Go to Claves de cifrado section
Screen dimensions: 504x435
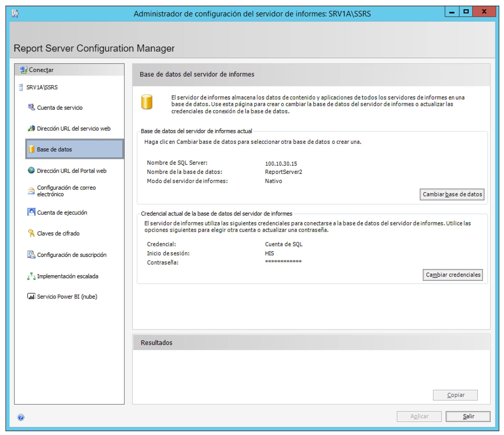pyautogui.click(x=58, y=234)
